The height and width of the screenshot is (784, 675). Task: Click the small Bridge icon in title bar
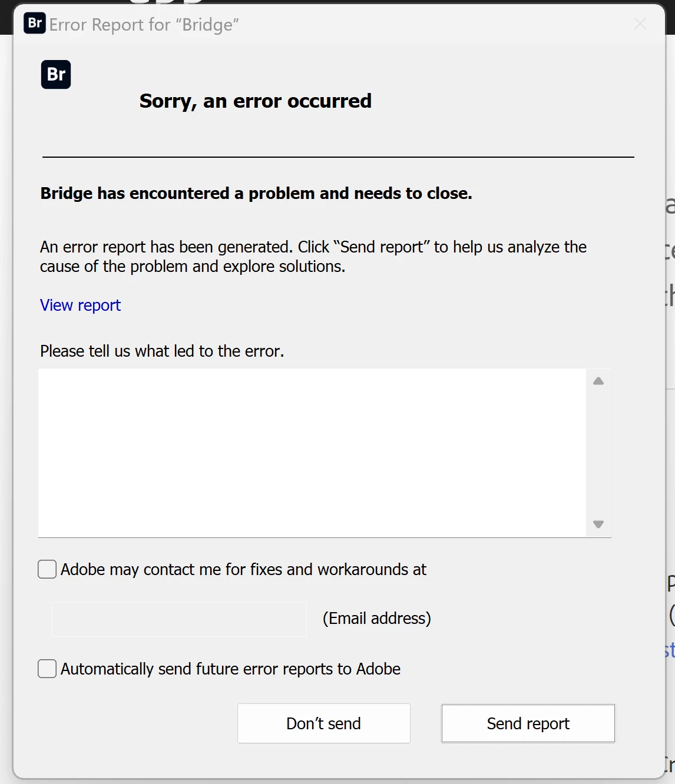[x=35, y=24]
